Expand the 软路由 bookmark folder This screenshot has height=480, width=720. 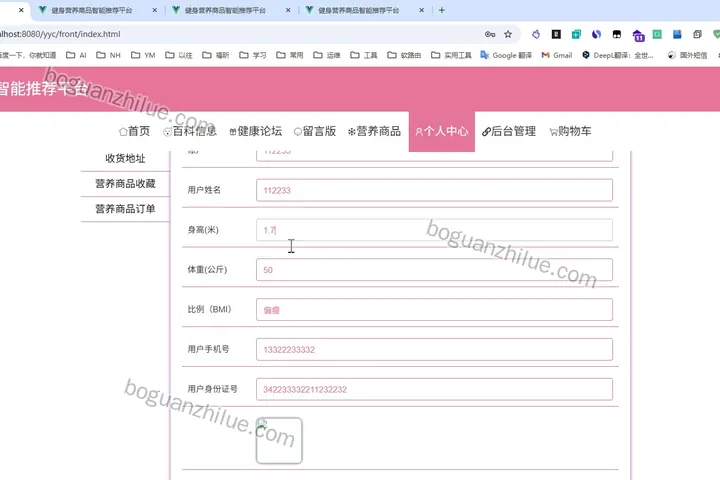pos(404,55)
